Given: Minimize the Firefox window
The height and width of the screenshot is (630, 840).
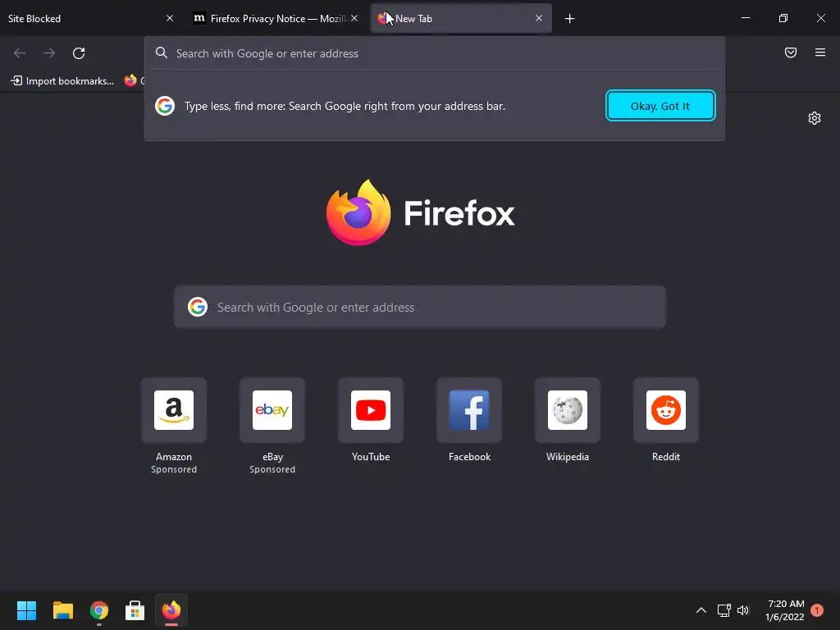Looking at the screenshot, I should (x=745, y=18).
